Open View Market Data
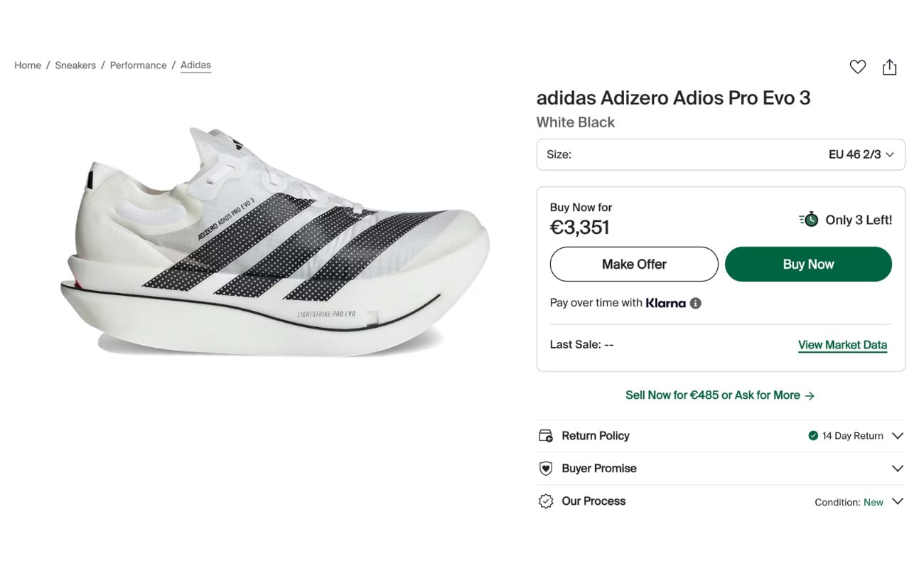This screenshot has height=581, width=924. 842,344
